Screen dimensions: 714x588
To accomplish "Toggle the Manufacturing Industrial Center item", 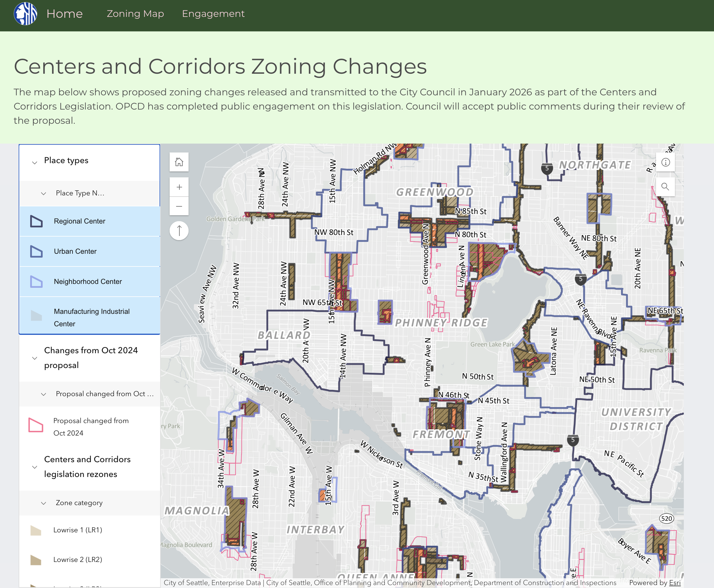I will point(91,317).
